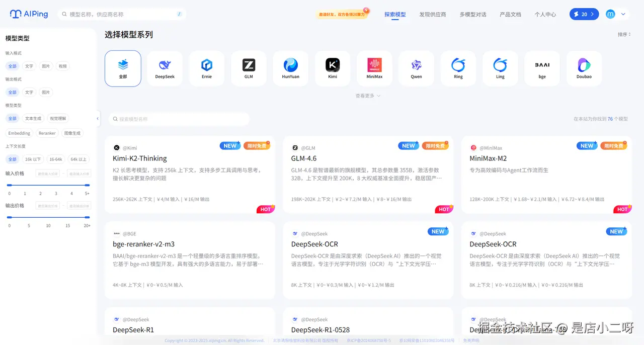644x345 pixels.
Task: Open the bge-reranker-v2-m3 model card
Action: tap(190, 261)
